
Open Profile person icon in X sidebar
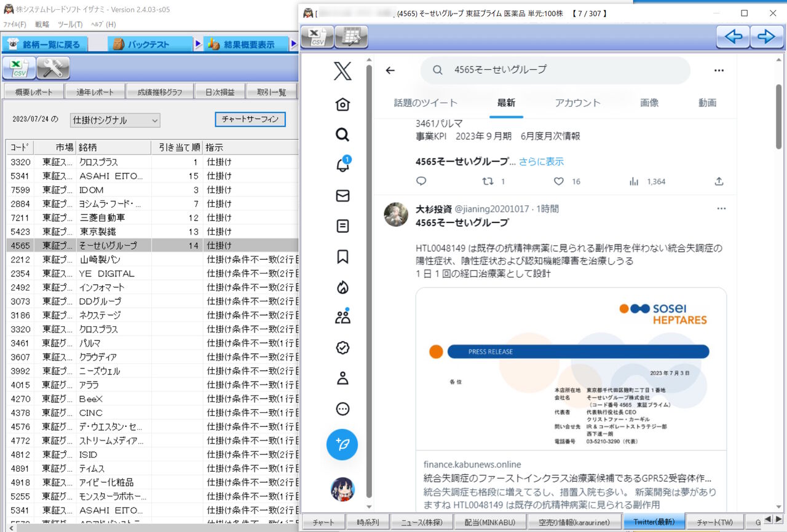(342, 378)
